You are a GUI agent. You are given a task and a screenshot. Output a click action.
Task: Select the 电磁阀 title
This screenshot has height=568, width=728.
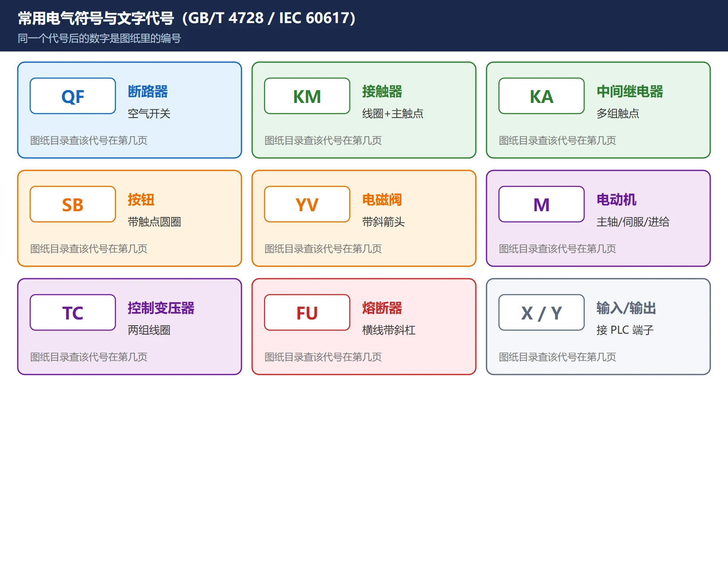[x=382, y=200]
